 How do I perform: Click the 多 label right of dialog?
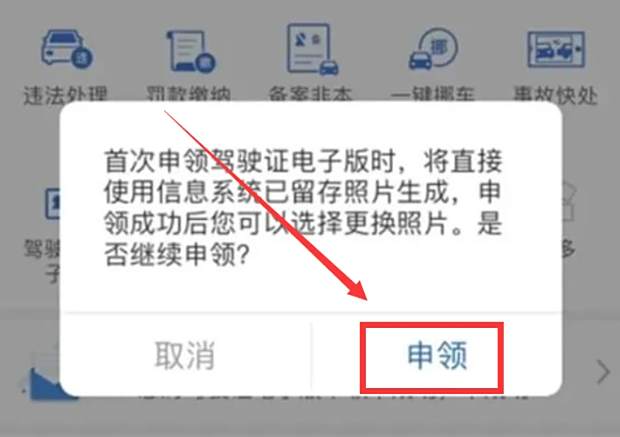(568, 249)
